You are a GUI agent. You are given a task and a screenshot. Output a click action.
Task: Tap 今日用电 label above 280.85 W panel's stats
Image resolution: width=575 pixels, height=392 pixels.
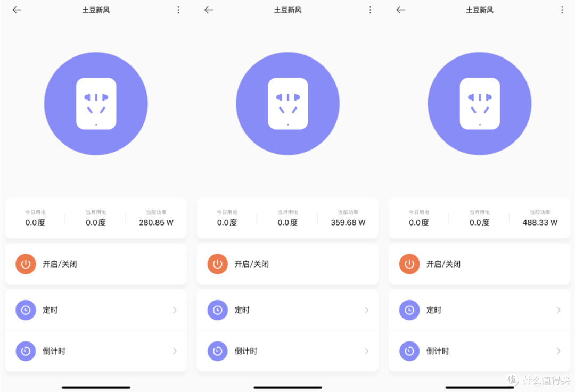click(x=35, y=212)
